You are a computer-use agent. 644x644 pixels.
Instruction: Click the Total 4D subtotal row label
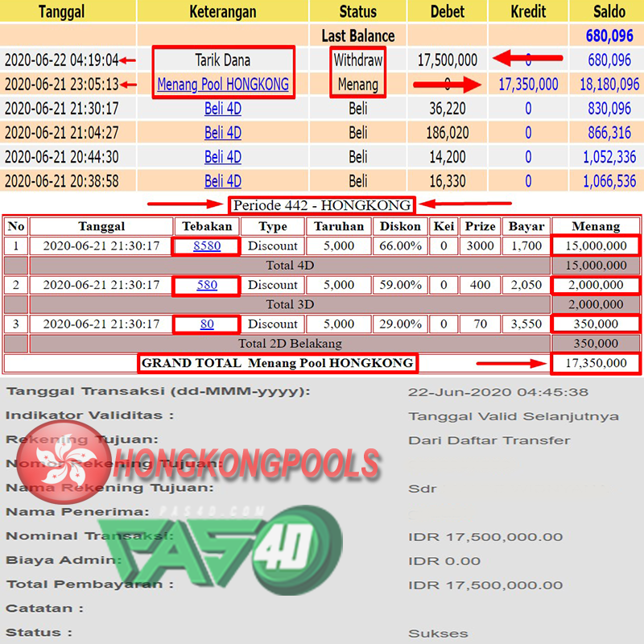290,266
